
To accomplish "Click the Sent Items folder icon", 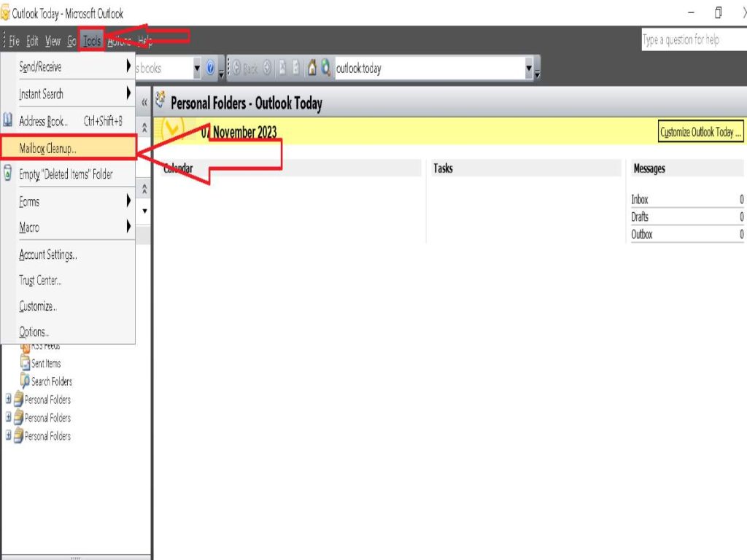I will click(26, 363).
